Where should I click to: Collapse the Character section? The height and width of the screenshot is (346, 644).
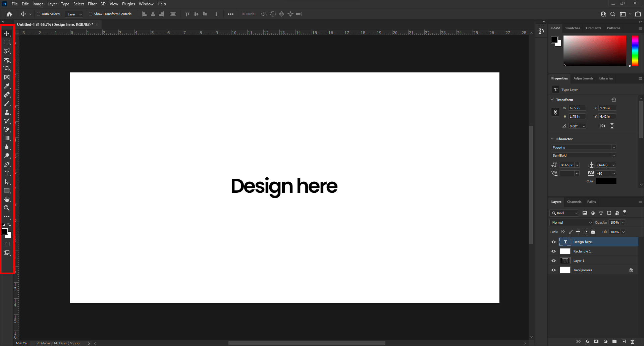pos(552,139)
